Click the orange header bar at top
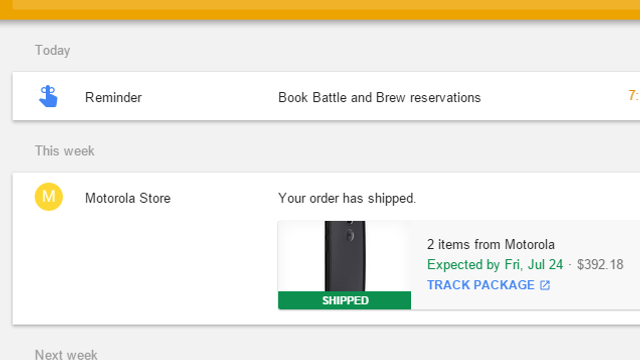This screenshot has width=640, height=360. coord(320,9)
